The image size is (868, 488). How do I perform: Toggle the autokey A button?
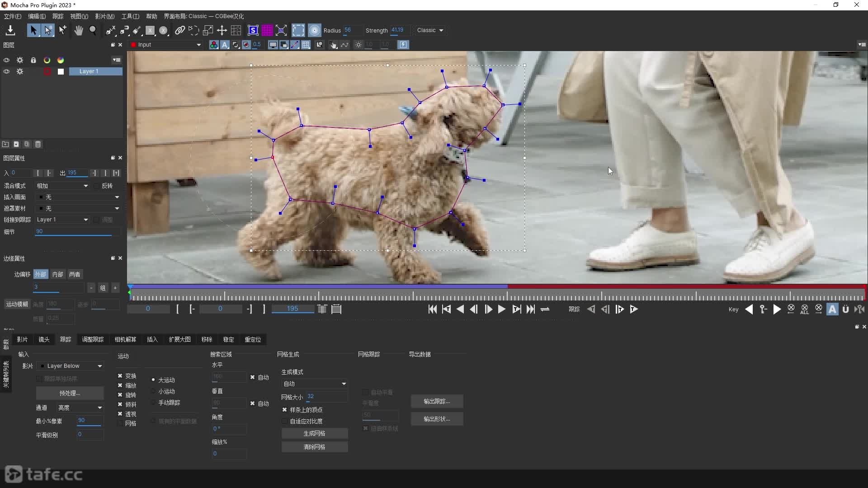click(x=832, y=309)
